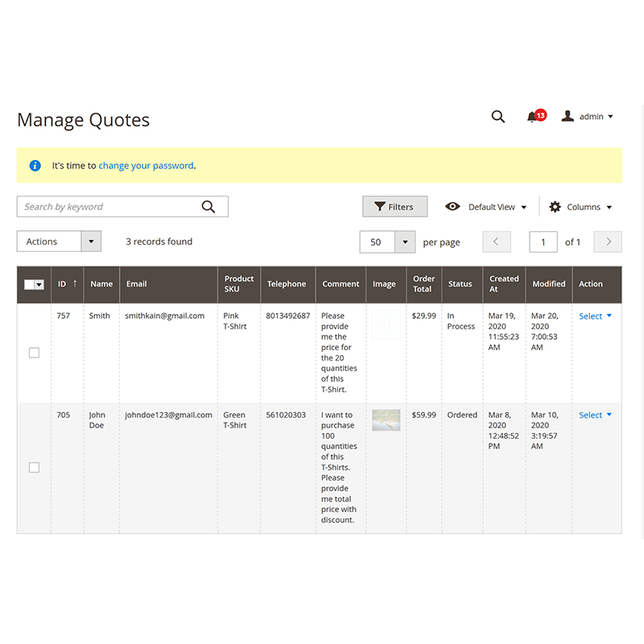
Task: Open Select action dropdown for Smith's quote
Action: point(596,316)
